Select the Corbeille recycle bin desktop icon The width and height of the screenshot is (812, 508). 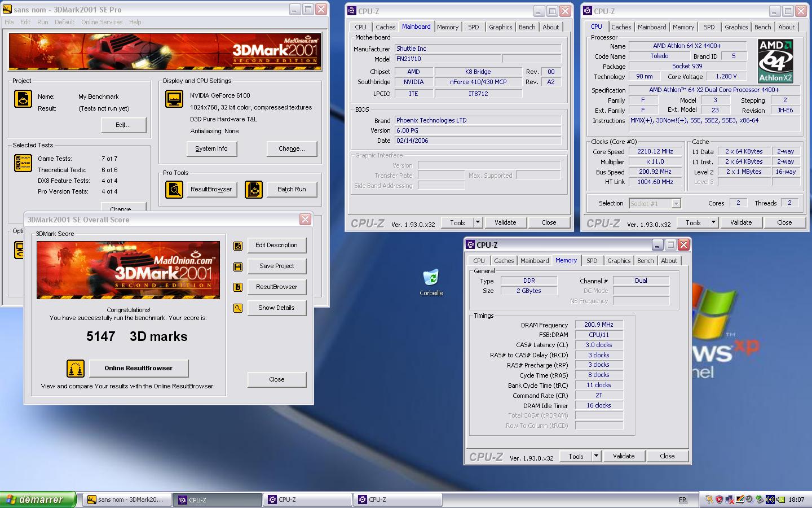coord(431,282)
